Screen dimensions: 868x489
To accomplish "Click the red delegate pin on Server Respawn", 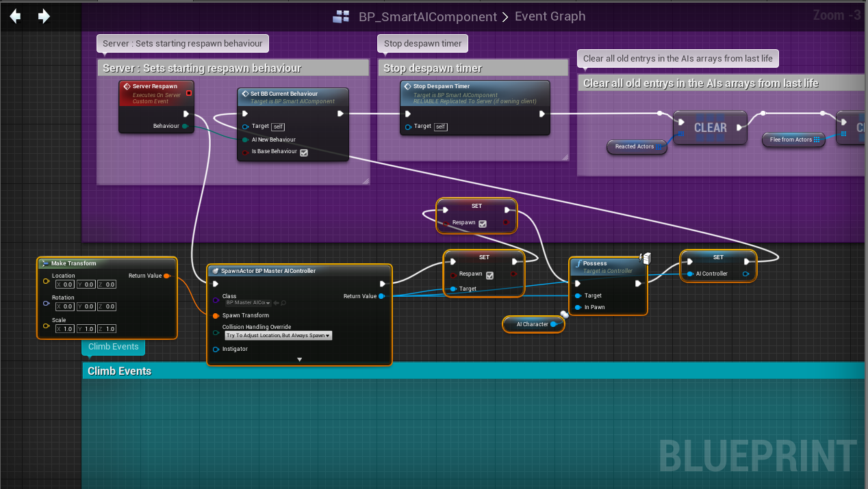I will (x=189, y=92).
